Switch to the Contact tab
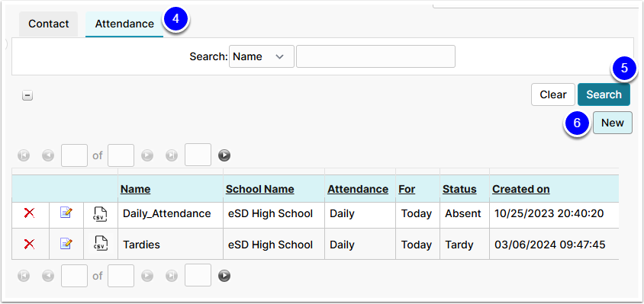 coord(49,24)
